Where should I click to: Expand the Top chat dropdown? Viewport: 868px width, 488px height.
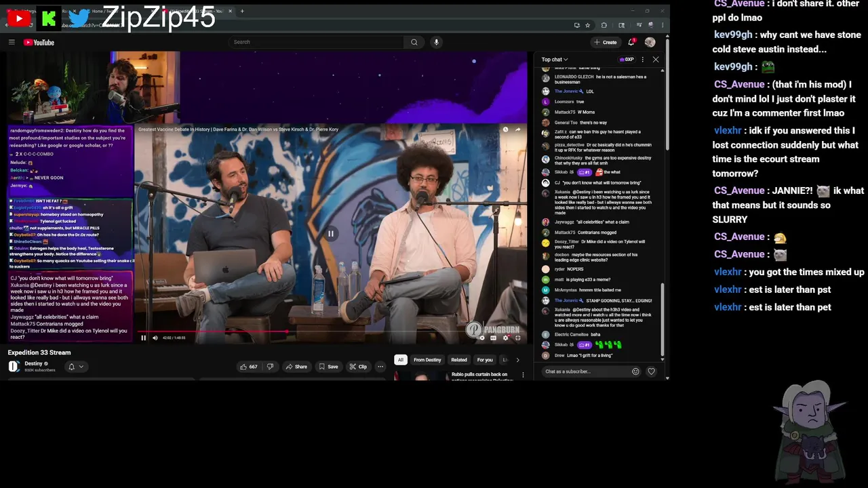[x=555, y=60]
